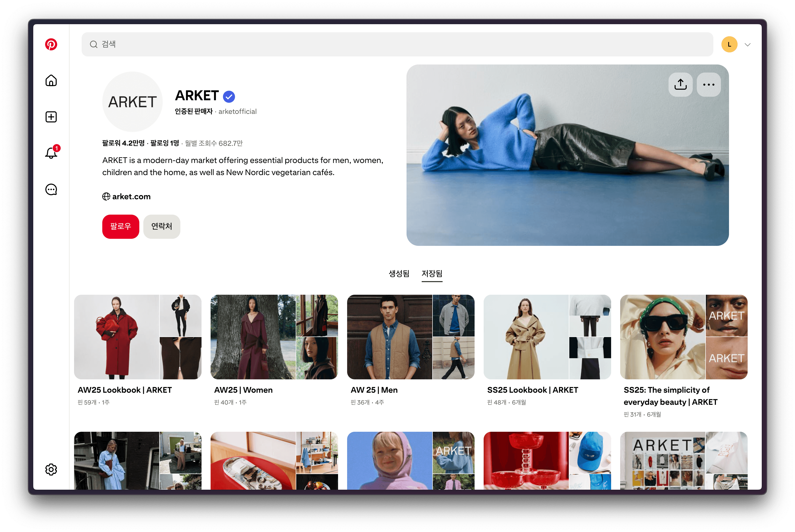Viewport: 795px width, 532px height.
Task: Open the notifications bell icon
Action: pyautogui.click(x=51, y=153)
